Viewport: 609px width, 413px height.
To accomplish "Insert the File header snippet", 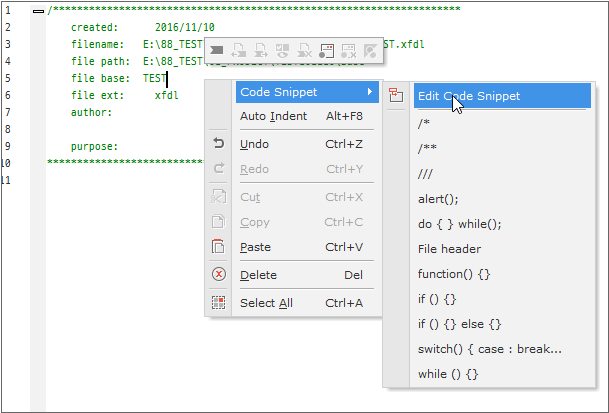I will click(449, 249).
